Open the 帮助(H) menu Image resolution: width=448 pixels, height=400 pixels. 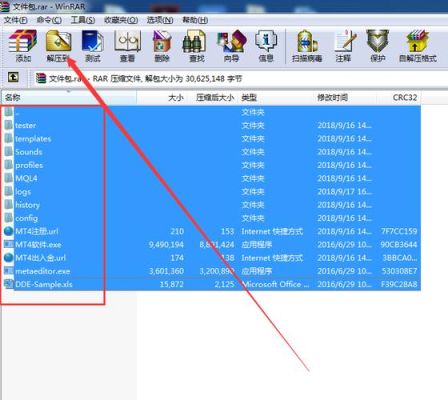coord(195,20)
